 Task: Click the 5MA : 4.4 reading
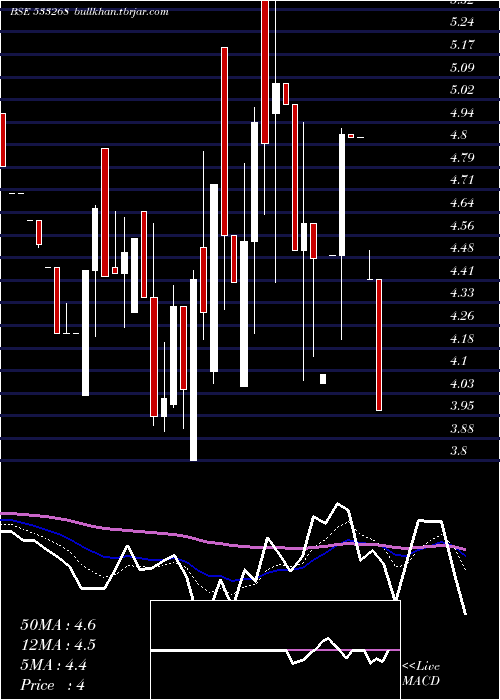point(54,665)
